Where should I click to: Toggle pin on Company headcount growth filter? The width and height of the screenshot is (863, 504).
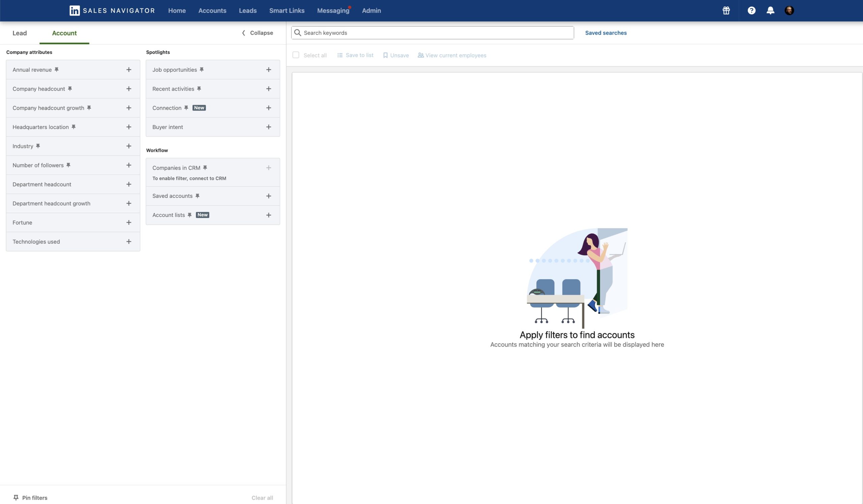(x=89, y=108)
